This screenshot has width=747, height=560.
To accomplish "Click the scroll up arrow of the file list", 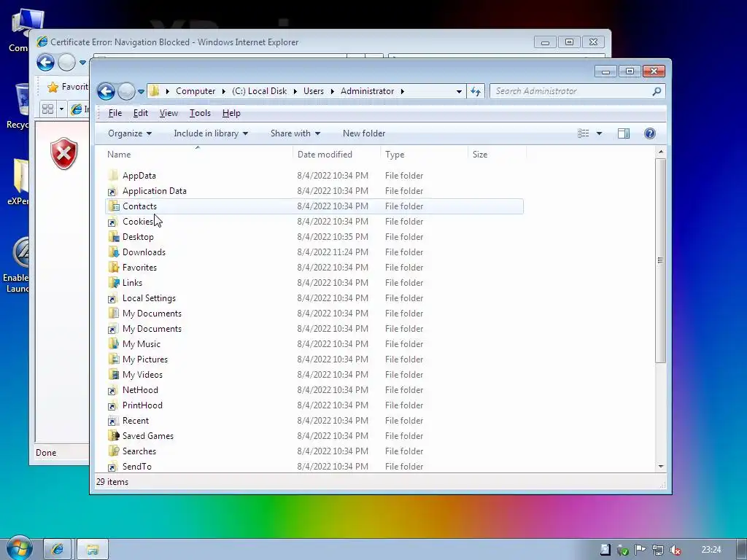I will tap(661, 152).
